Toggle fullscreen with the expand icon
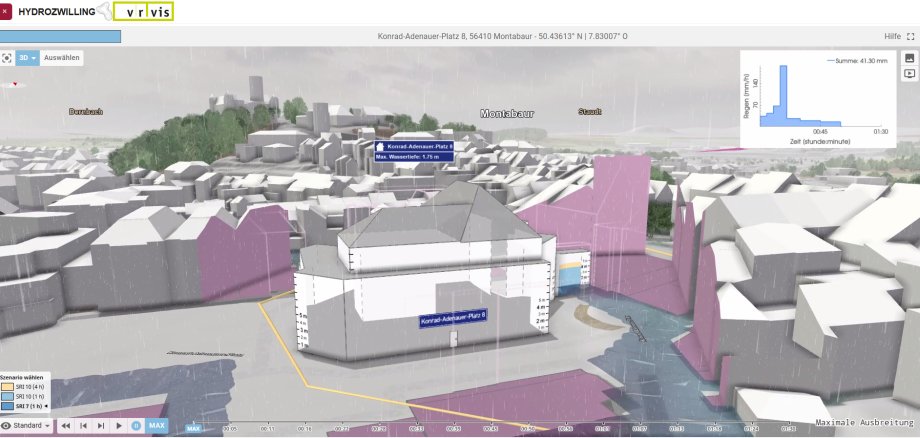920x438 pixels. click(911, 36)
